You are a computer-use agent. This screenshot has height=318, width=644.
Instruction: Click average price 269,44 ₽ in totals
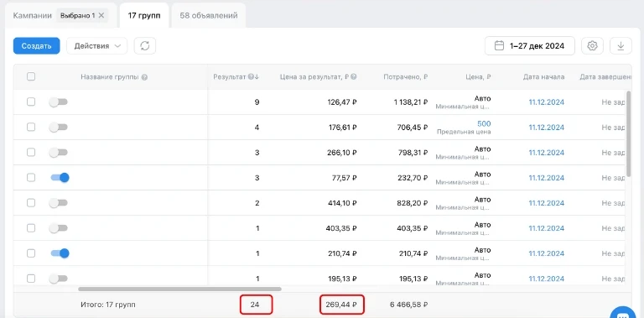coord(341,305)
